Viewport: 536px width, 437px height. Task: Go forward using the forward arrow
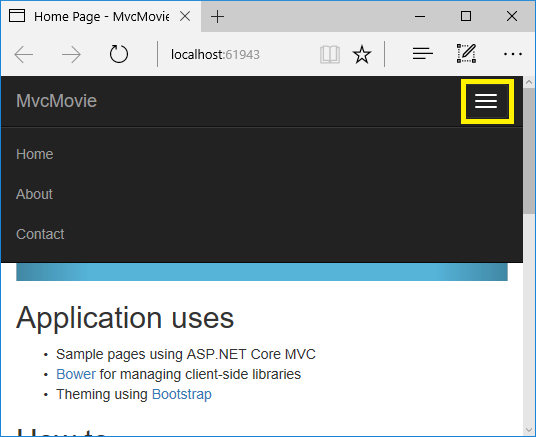click(x=71, y=54)
